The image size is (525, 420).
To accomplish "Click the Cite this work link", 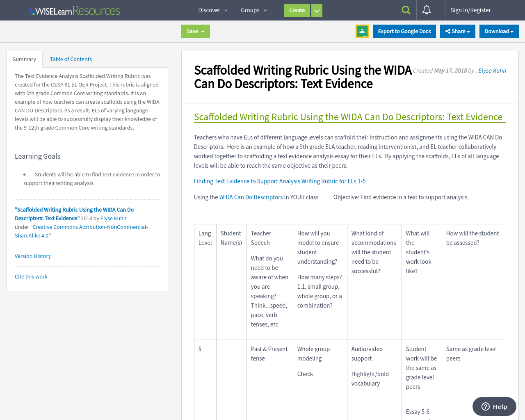I will [x=31, y=276].
